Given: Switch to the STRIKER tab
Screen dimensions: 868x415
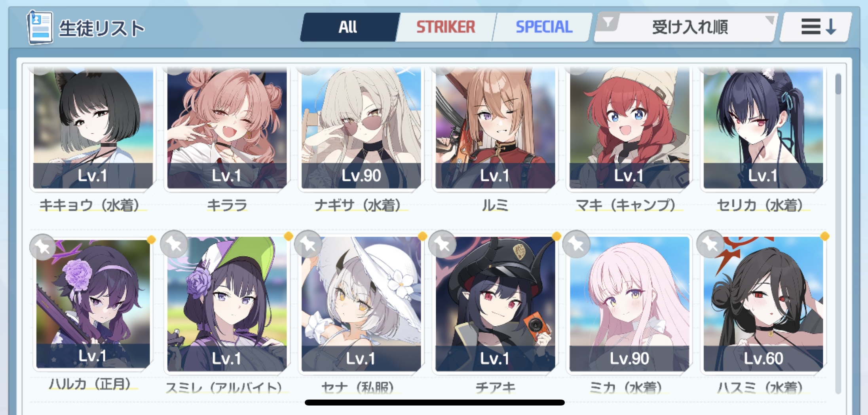Looking at the screenshot, I should click(x=446, y=27).
